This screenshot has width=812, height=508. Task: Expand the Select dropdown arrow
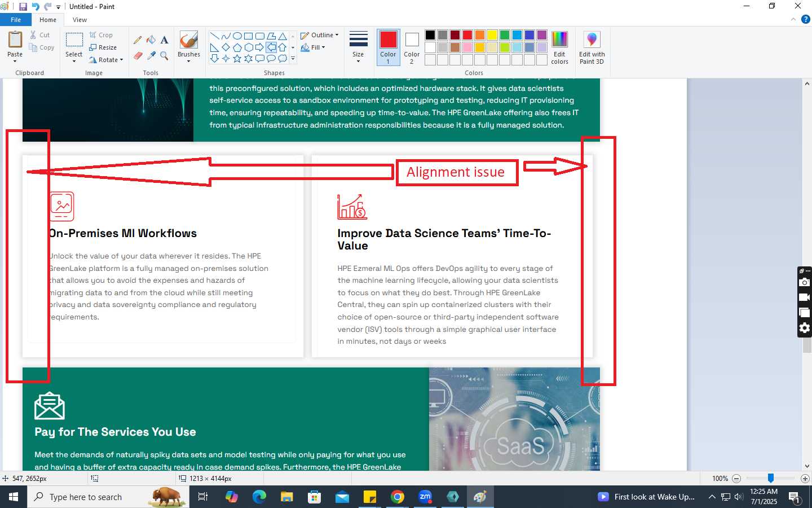pyautogui.click(x=74, y=61)
